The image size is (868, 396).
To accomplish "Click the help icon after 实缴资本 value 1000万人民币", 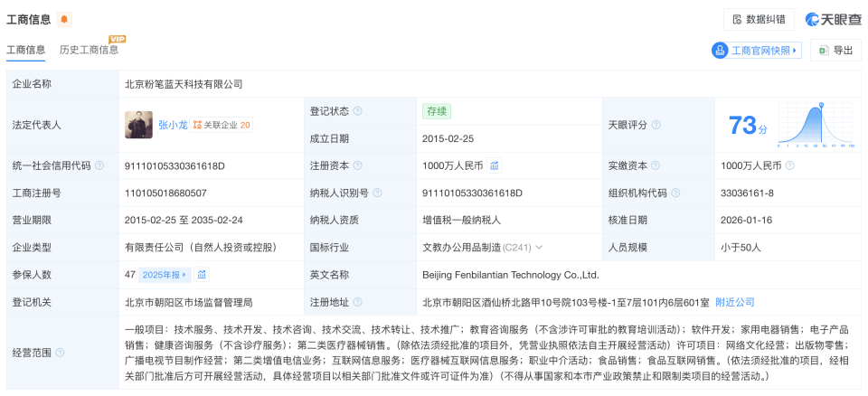I will [x=790, y=165].
